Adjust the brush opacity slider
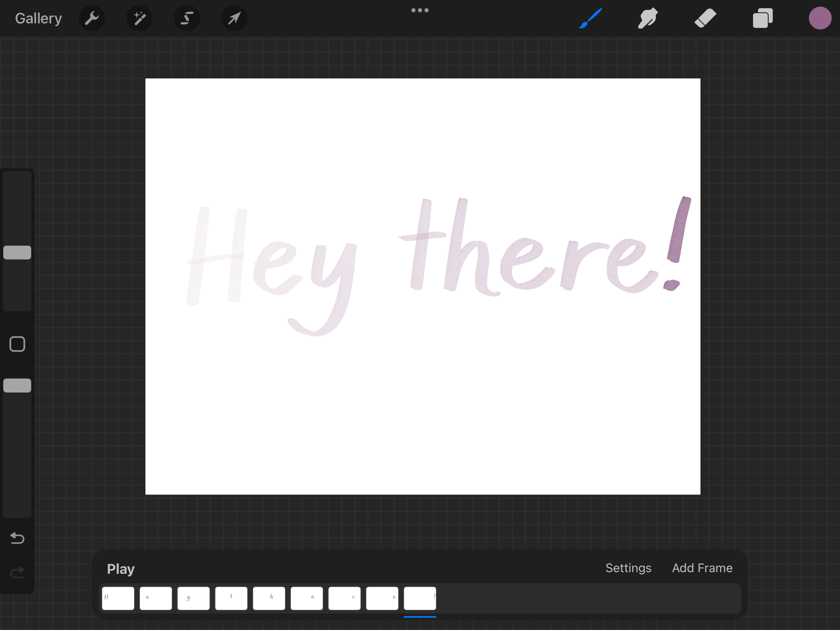Screen dimensions: 840x630 point(17,385)
